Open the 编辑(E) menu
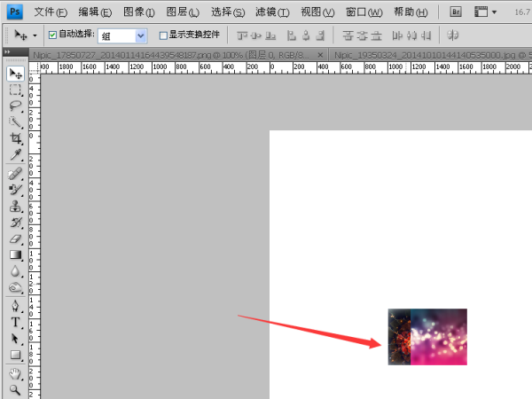 [x=95, y=12]
